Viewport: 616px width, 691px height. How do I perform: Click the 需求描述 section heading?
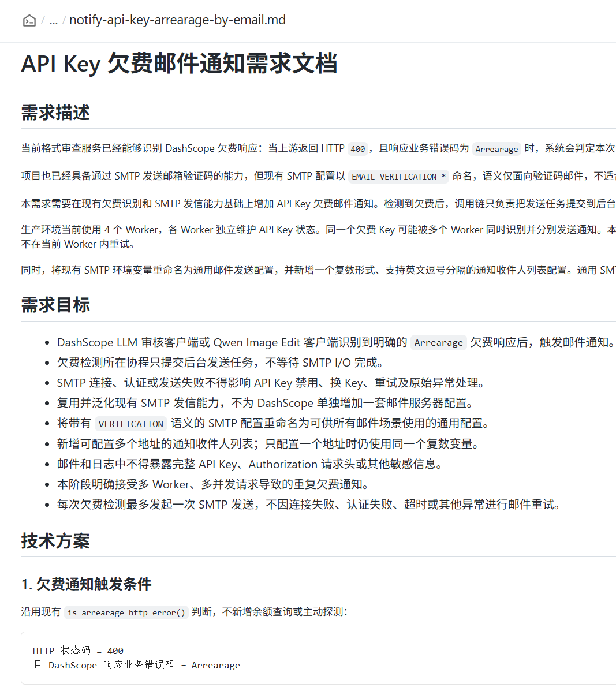[55, 113]
